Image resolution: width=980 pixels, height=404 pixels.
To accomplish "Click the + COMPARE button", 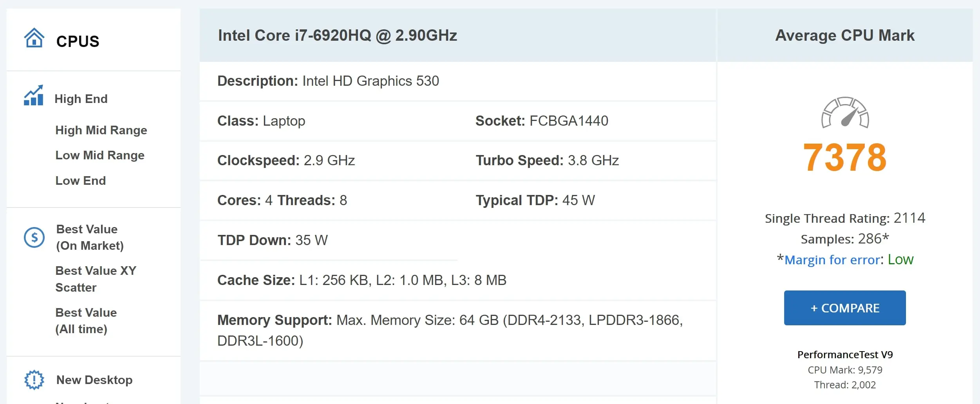I will (x=845, y=308).
